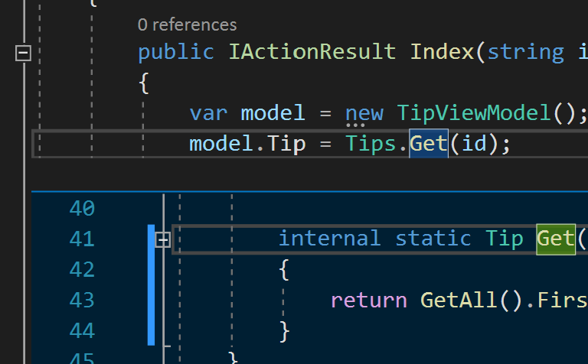This screenshot has height=364, width=588.
Task: Click the 'return' keyword on line 43
Action: pos(369,301)
